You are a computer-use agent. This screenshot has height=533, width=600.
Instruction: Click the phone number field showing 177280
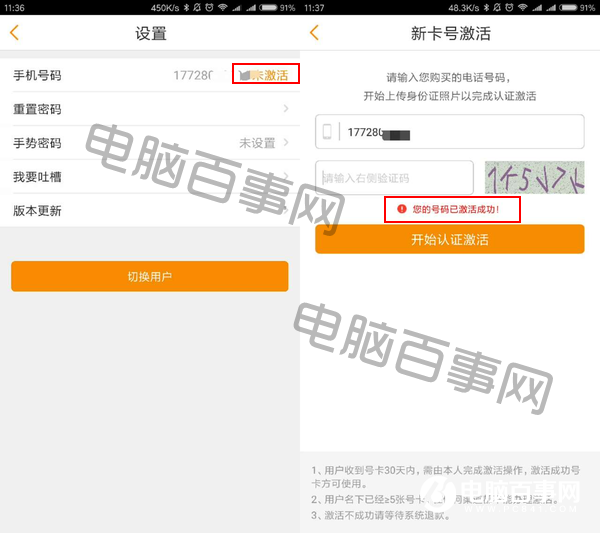[460, 132]
